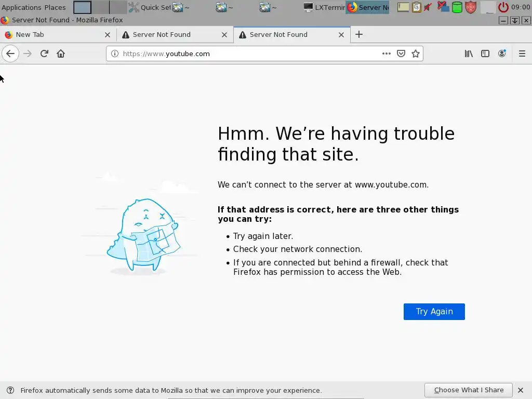Open the Firefox home page
532x399 pixels.
pos(61,54)
